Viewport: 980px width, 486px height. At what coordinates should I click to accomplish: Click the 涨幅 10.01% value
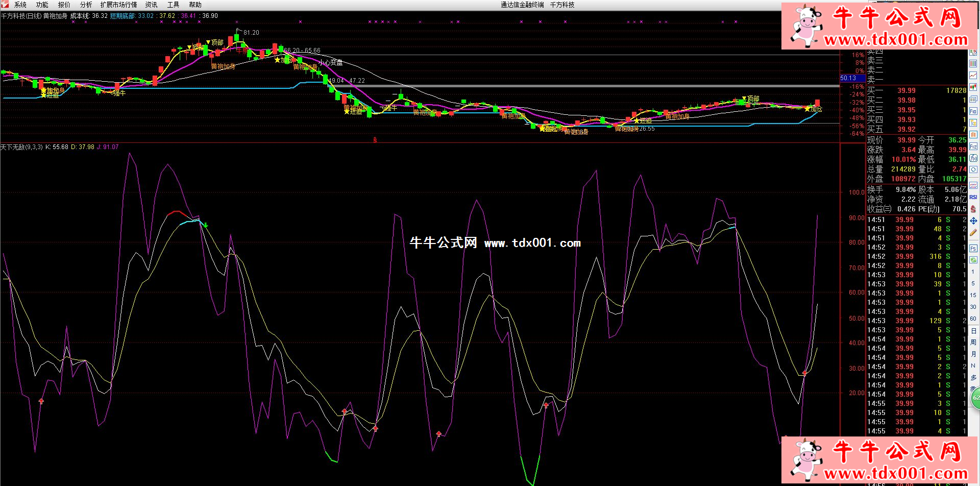point(903,159)
